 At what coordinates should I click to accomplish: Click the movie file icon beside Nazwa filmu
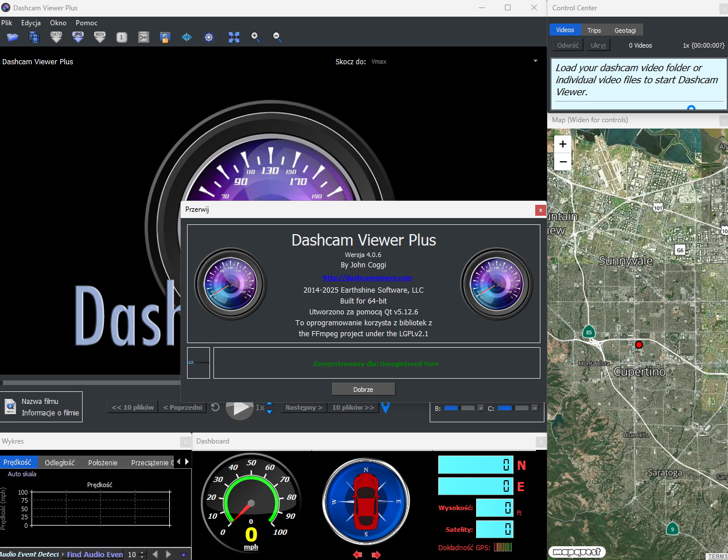click(10, 407)
